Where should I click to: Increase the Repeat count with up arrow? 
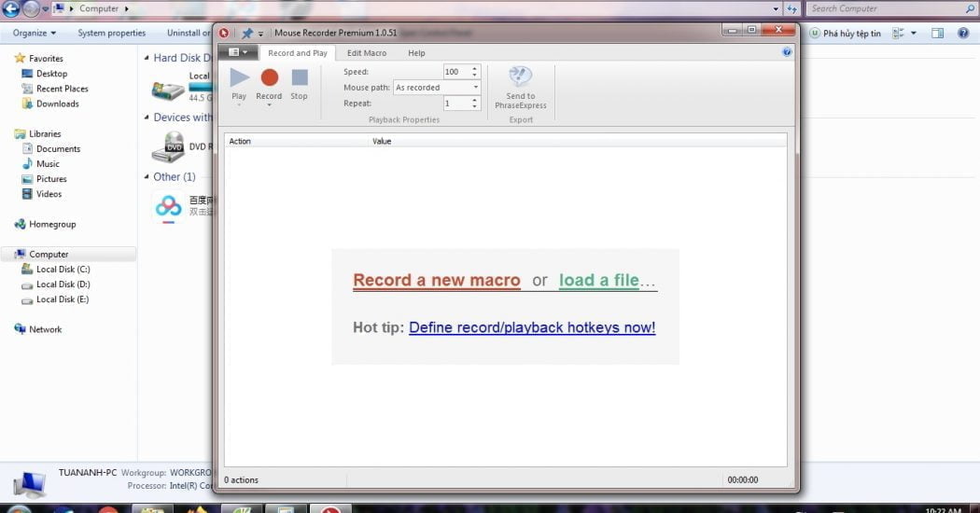pos(474,100)
